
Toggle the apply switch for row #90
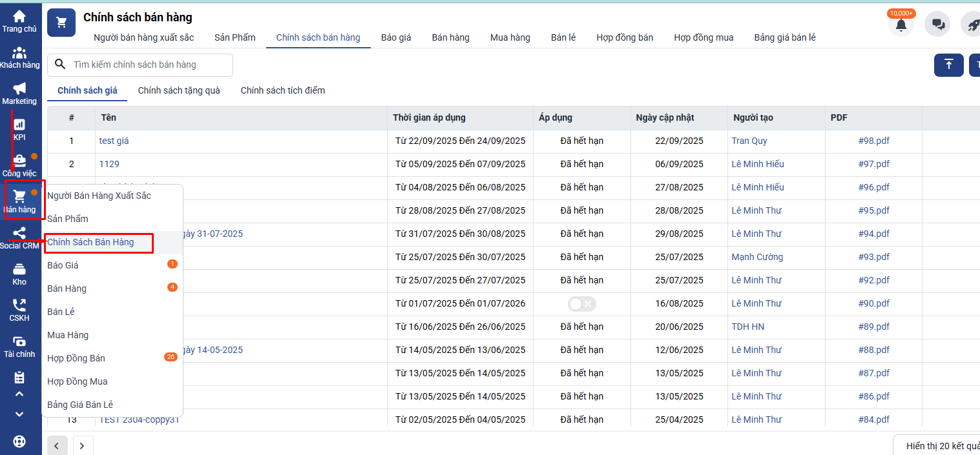point(581,303)
